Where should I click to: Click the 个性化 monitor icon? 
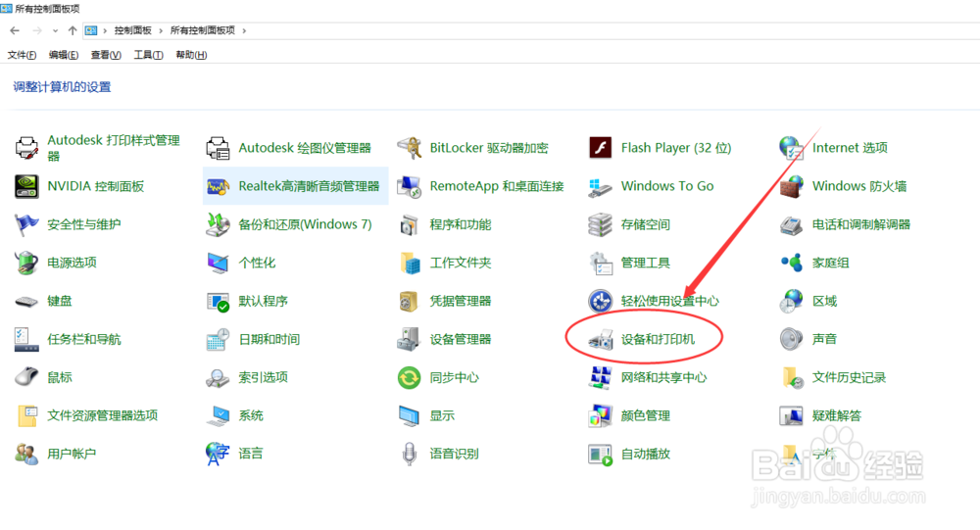(x=219, y=263)
